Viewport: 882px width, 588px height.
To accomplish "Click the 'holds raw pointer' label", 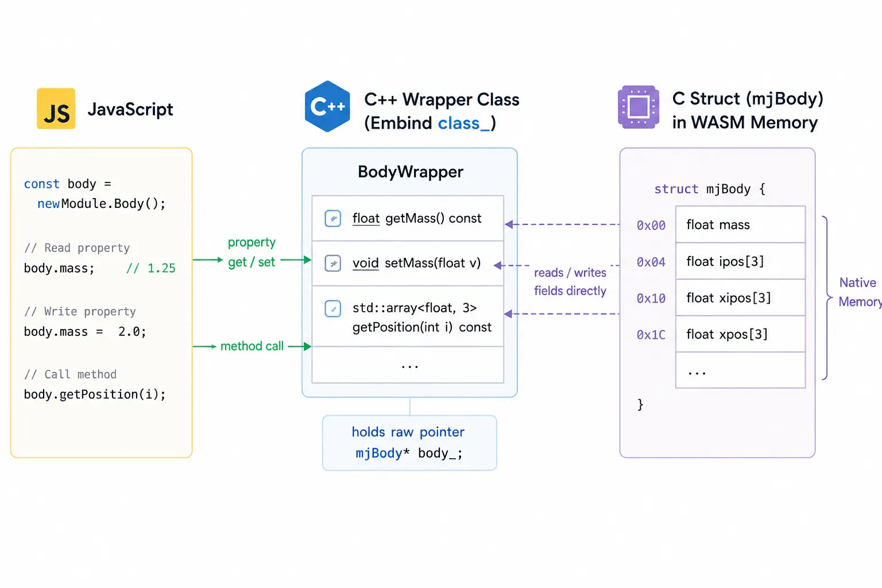I will point(408,432).
